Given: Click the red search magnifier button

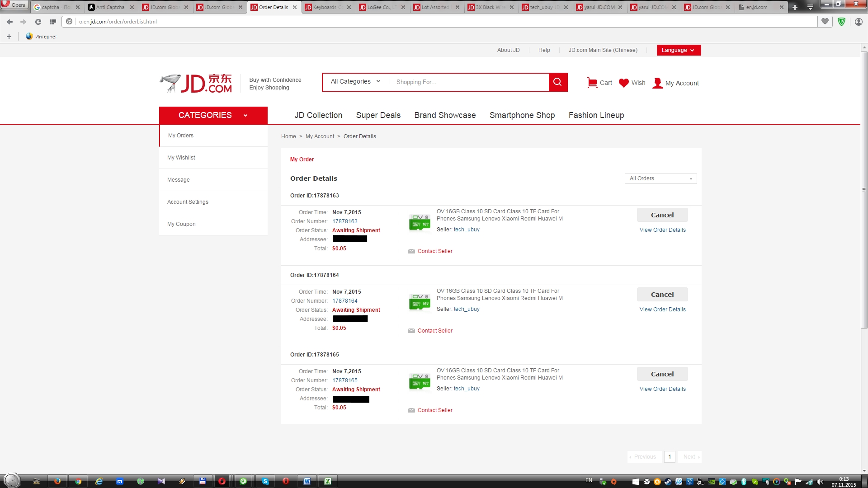Looking at the screenshot, I should 558,82.
